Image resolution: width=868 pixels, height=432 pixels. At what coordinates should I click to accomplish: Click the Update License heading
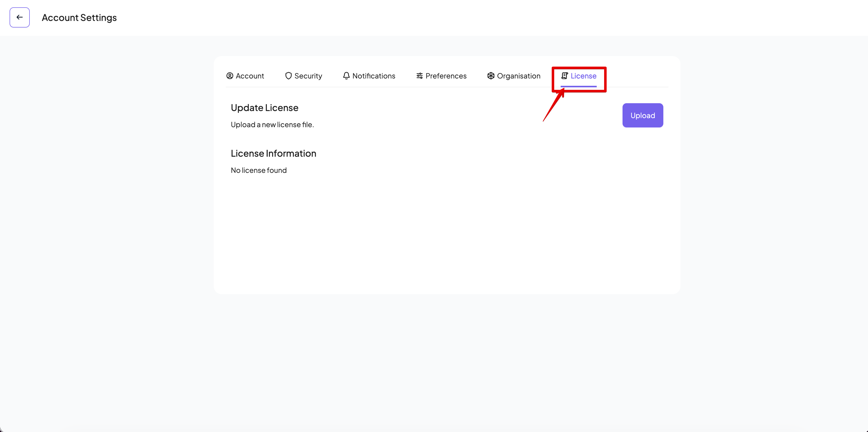[x=264, y=107]
